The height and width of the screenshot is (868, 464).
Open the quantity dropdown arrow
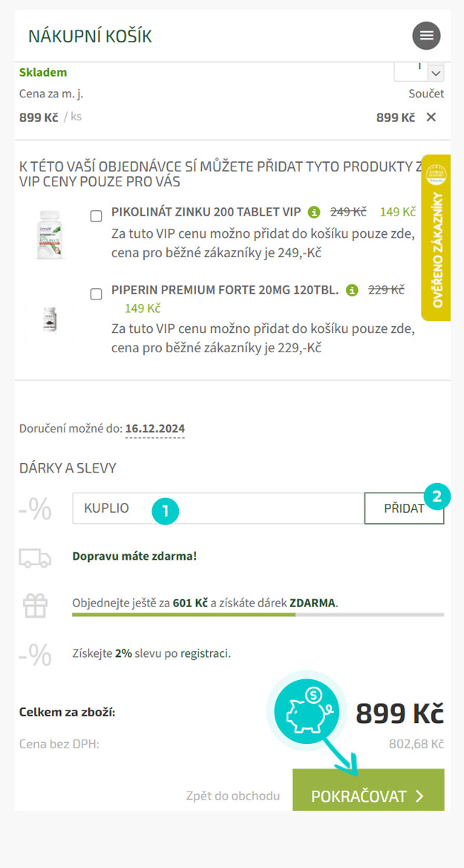(x=436, y=72)
